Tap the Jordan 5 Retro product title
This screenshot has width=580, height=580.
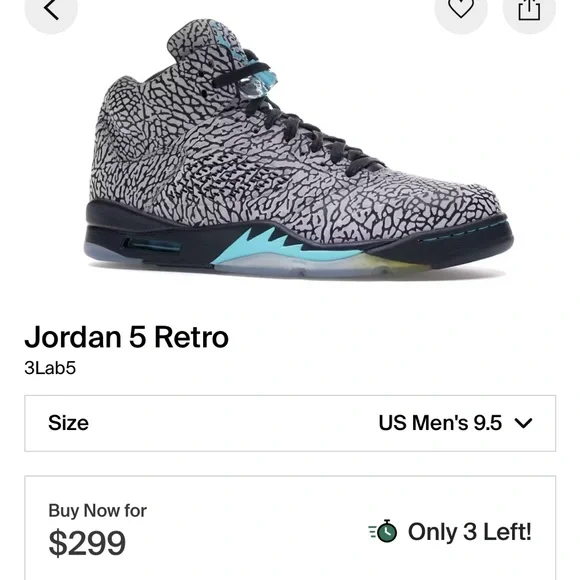(x=127, y=337)
